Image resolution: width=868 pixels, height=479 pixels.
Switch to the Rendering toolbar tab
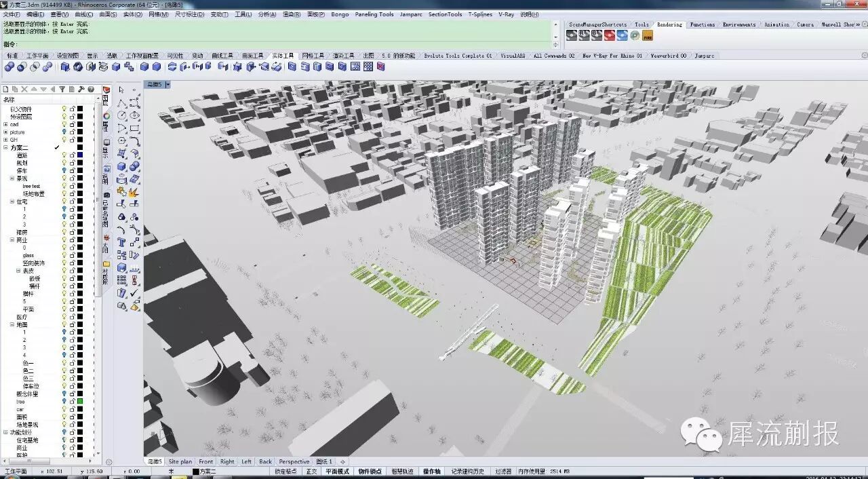coord(669,24)
